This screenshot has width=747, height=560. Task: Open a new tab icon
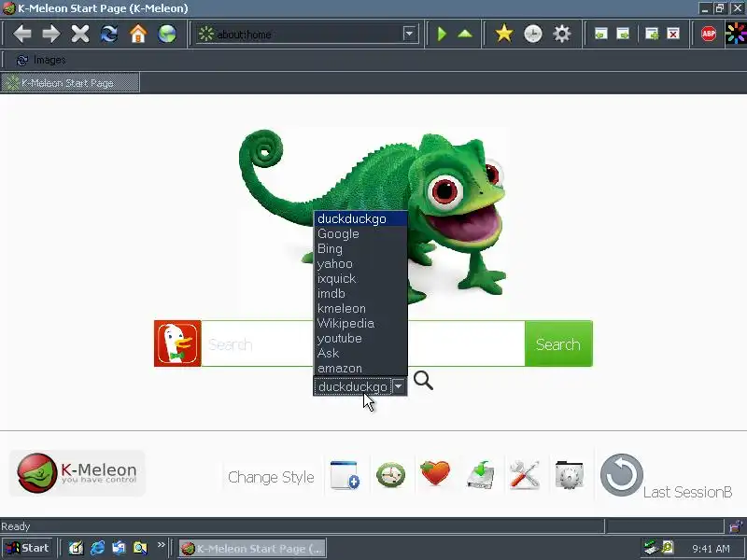(x=651, y=34)
